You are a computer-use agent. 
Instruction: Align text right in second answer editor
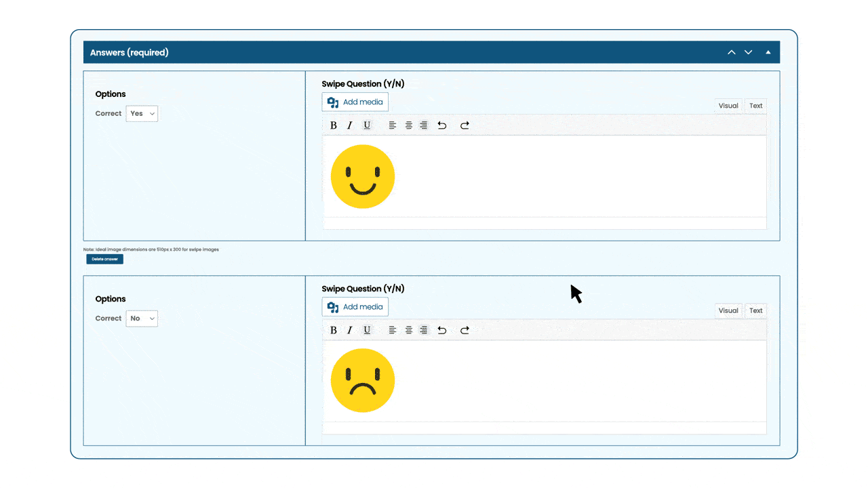tap(424, 330)
